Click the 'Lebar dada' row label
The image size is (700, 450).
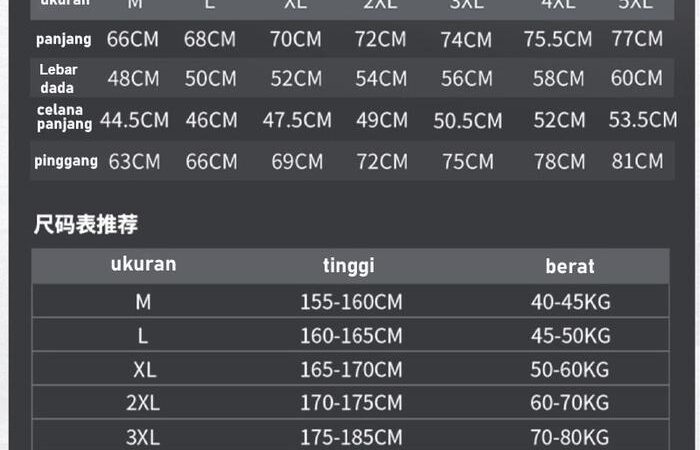tap(58, 79)
